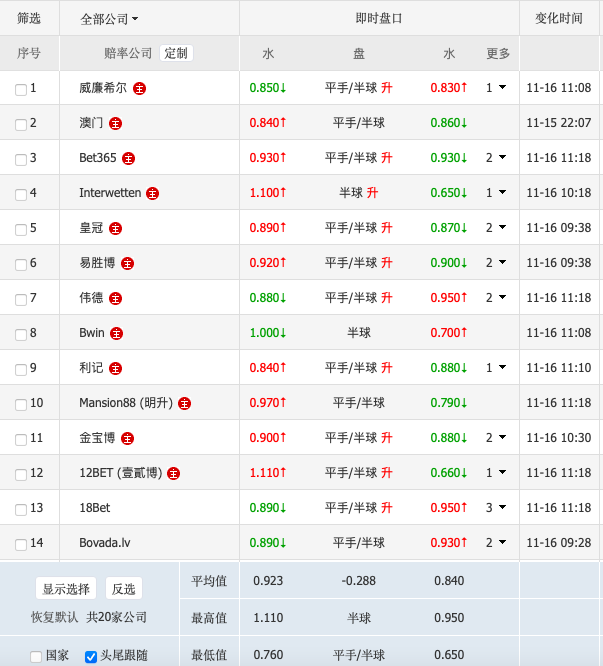This screenshot has height=666, width=603.
Task: Disable the 头尾跟随 checkbox
Action: pyautogui.click(x=91, y=657)
